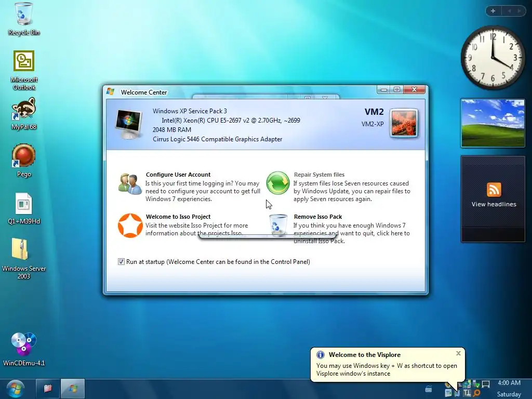Click sidebar previous page arrow
The image size is (532, 399).
[x=509, y=11]
